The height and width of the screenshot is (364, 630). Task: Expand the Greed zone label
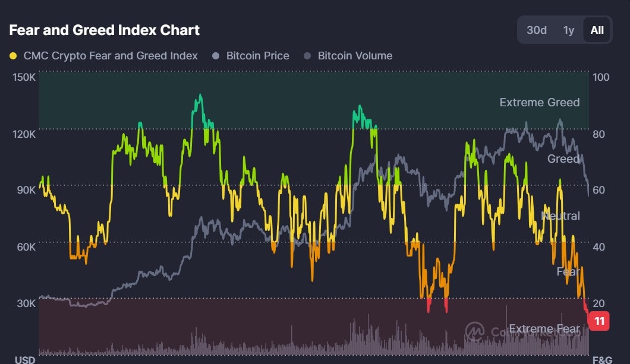point(562,159)
